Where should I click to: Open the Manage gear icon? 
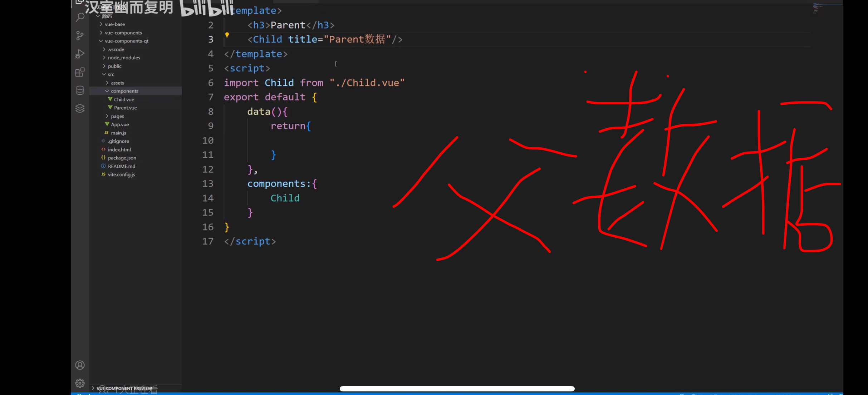pos(80,383)
